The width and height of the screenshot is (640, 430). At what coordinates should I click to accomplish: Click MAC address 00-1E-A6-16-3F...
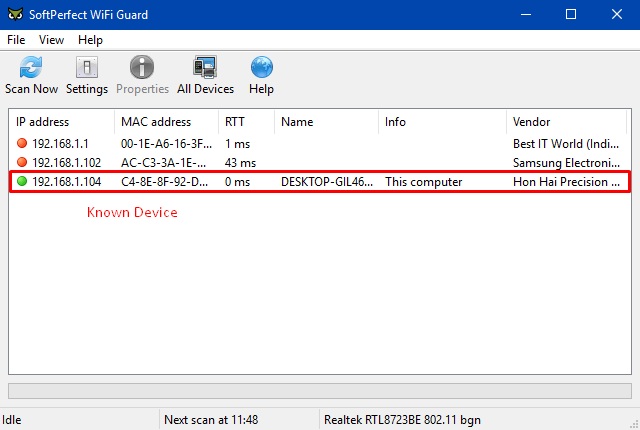click(x=167, y=144)
